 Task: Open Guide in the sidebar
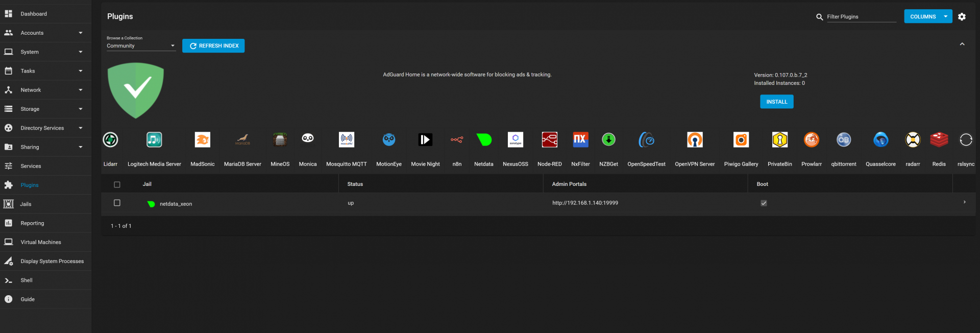tap(45, 299)
